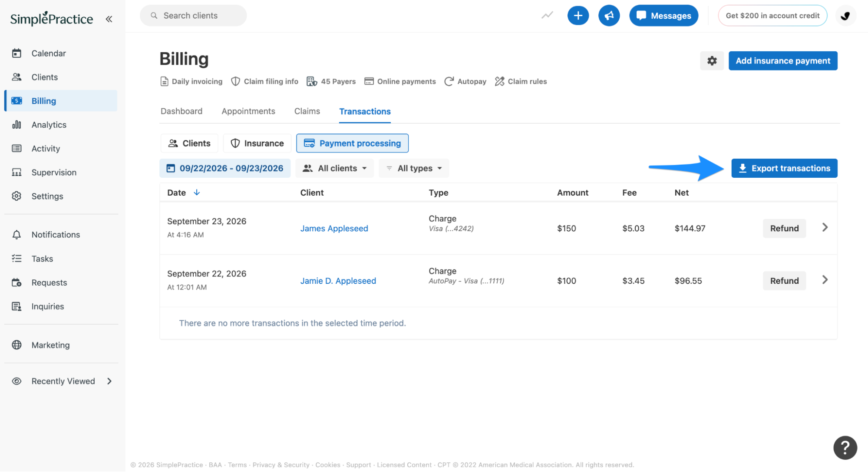Open Marketing globe item

(61, 345)
